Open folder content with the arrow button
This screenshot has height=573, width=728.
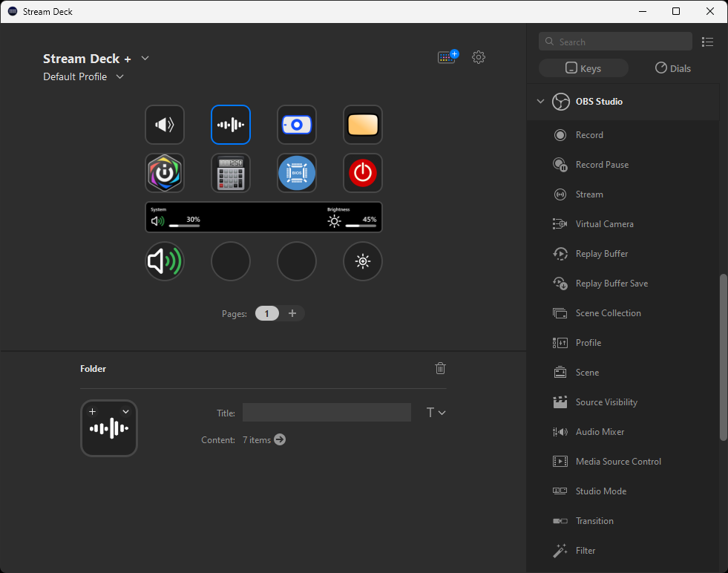pos(280,439)
